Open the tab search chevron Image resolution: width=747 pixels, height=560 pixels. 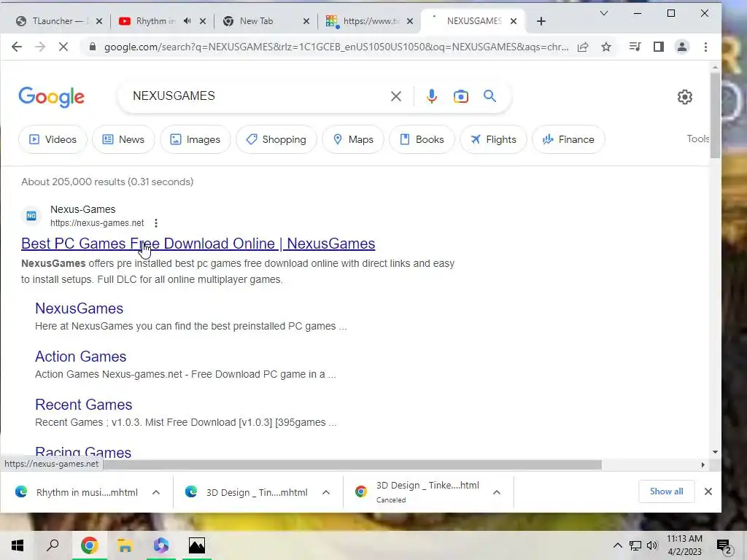(x=603, y=13)
